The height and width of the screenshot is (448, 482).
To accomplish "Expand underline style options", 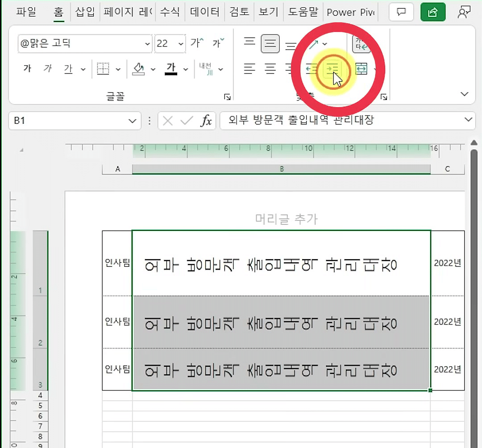I will (83, 70).
